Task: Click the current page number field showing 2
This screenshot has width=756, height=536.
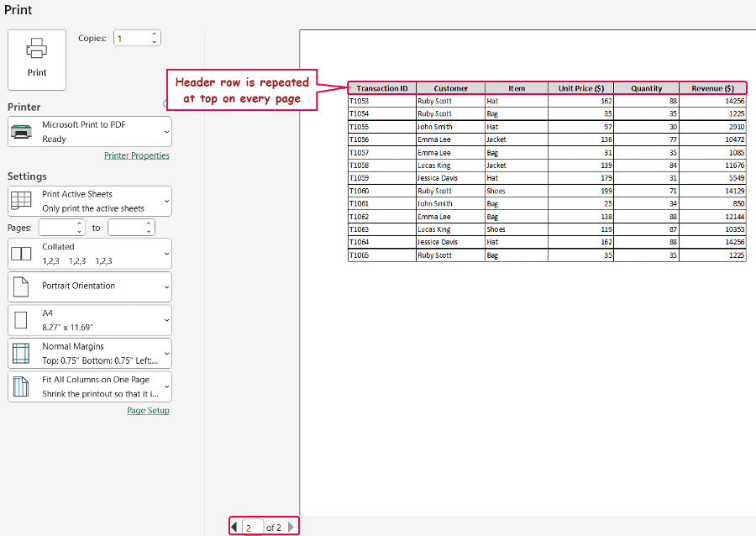Action: [253, 528]
